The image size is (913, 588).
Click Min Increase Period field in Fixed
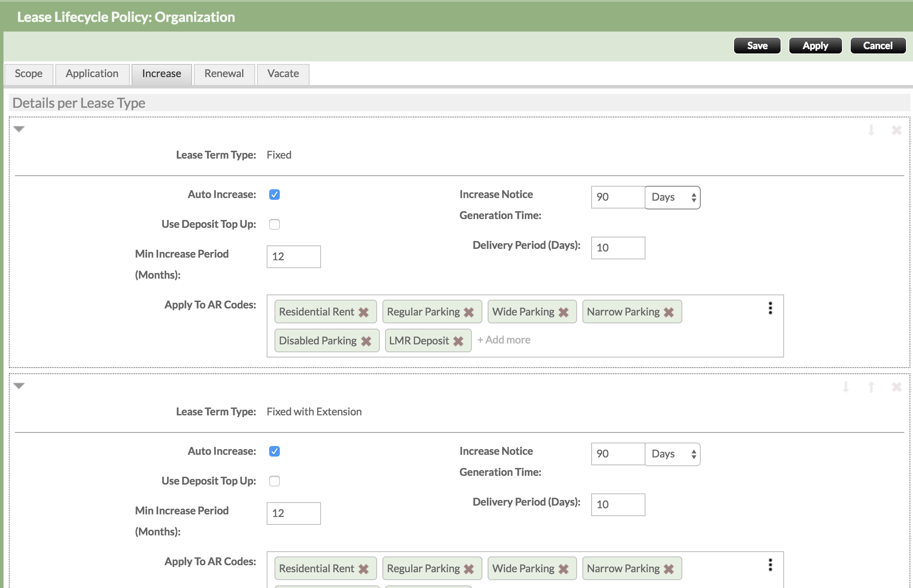point(293,257)
